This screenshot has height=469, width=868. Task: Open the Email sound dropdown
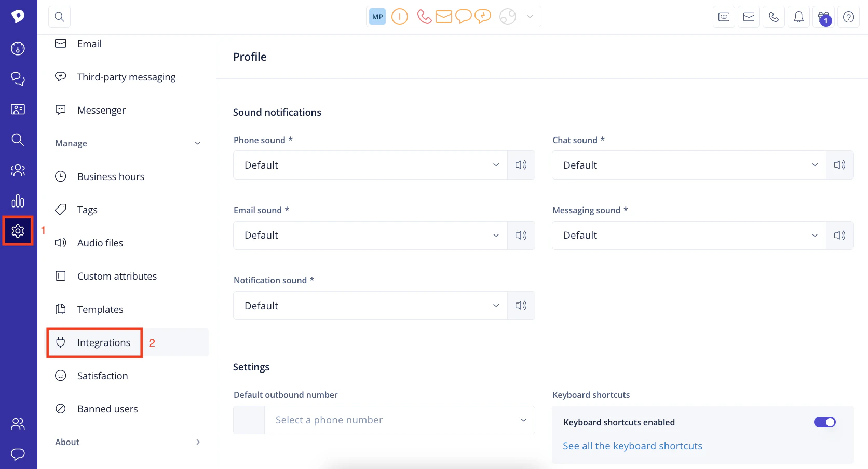tap(370, 236)
